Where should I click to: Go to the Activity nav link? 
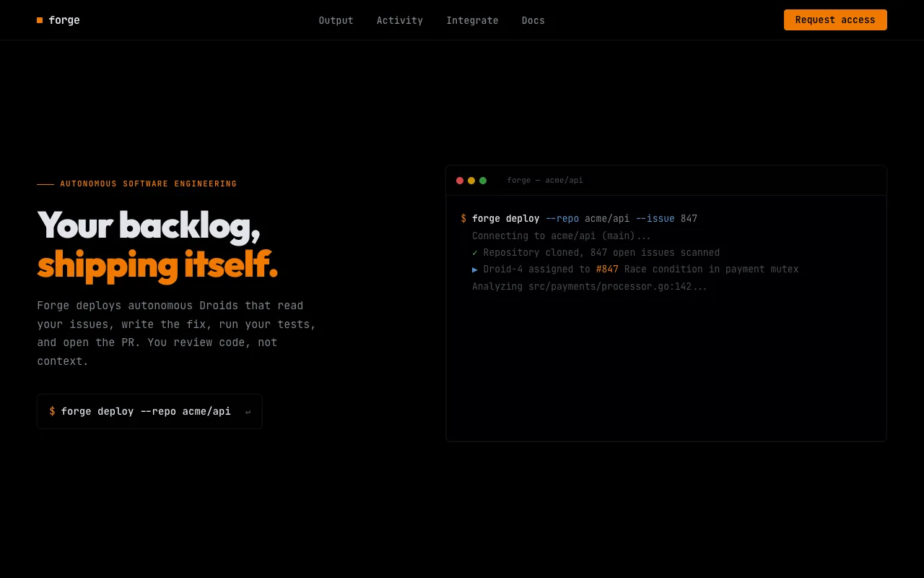click(399, 20)
